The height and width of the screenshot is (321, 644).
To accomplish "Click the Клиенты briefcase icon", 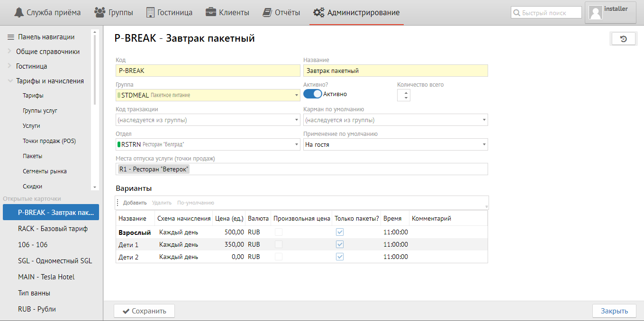I will click(x=211, y=12).
